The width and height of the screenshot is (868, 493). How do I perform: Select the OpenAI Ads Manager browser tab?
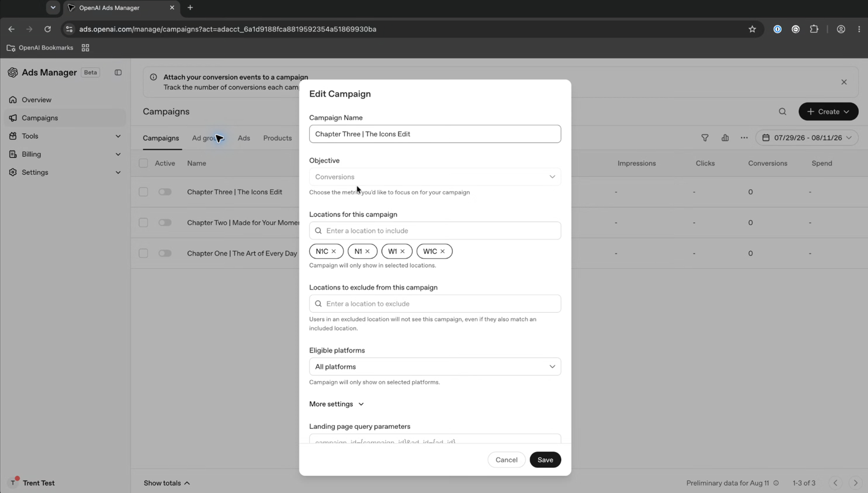pyautogui.click(x=120, y=8)
